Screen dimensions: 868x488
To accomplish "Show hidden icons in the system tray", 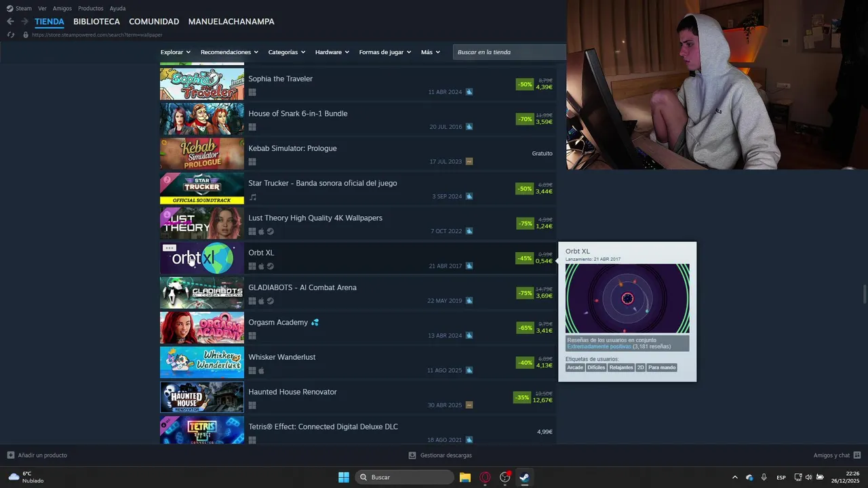I will click(734, 477).
